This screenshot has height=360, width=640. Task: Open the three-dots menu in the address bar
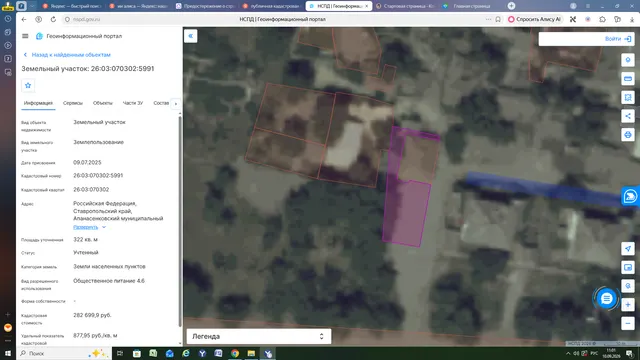pos(488,19)
